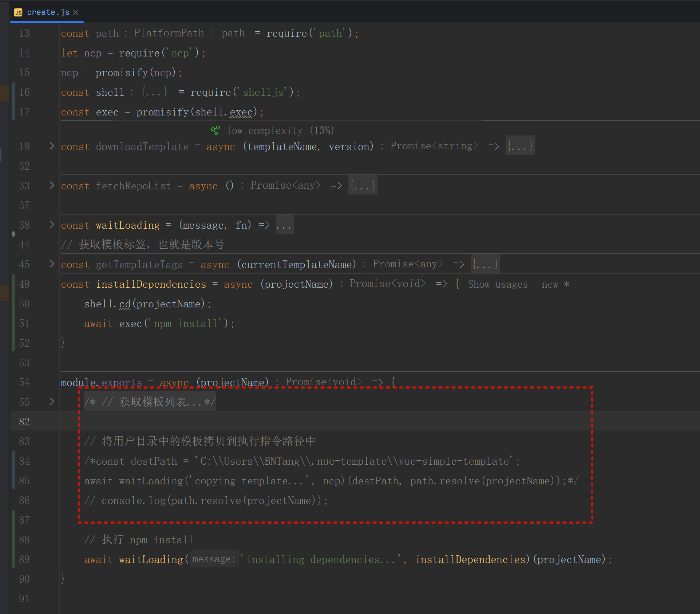Expand the downloadTemplate function fold arrow
700x614 pixels.
(x=52, y=146)
